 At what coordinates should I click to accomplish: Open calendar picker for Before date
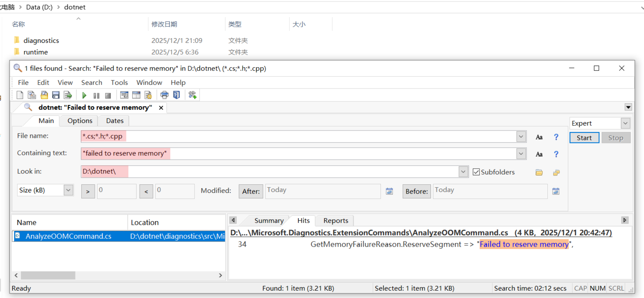click(x=556, y=191)
